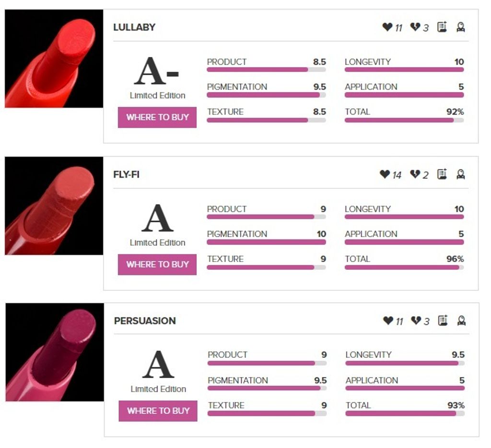Viewport: 491px width, 448px height.
Task: Open Where to Buy for Persuasion
Action: (158, 411)
